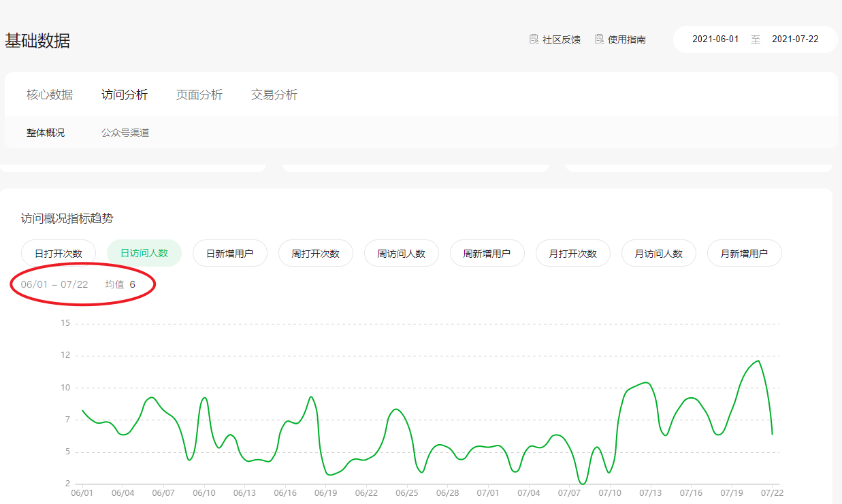
Task: Click the 社区反馈 document icon
Action: tap(534, 39)
